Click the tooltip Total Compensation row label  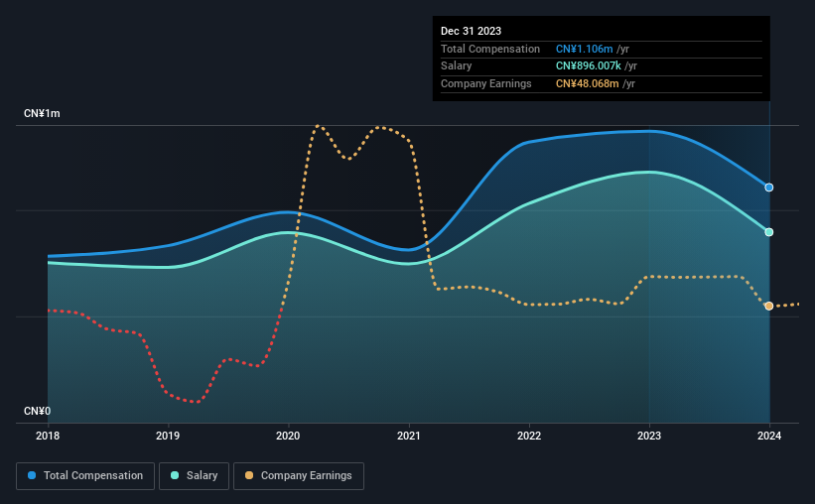[490, 49]
